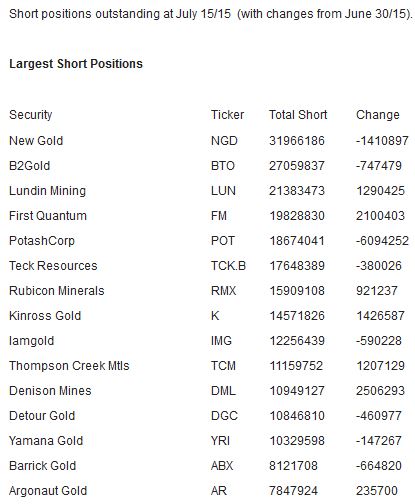The image size is (415, 504).
Task: Click the Total Short column header
Action: (x=298, y=115)
